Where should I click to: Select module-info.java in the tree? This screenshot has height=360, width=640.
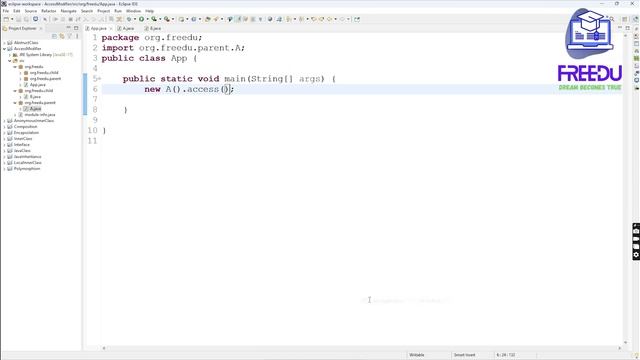pos(40,115)
